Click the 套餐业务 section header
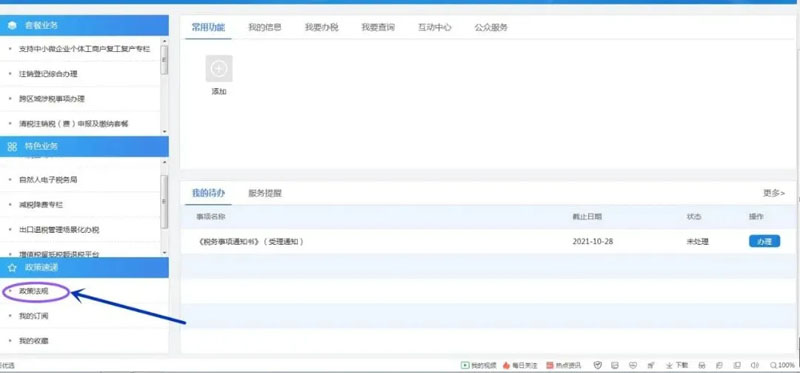The width and height of the screenshot is (800, 373). [x=84, y=26]
